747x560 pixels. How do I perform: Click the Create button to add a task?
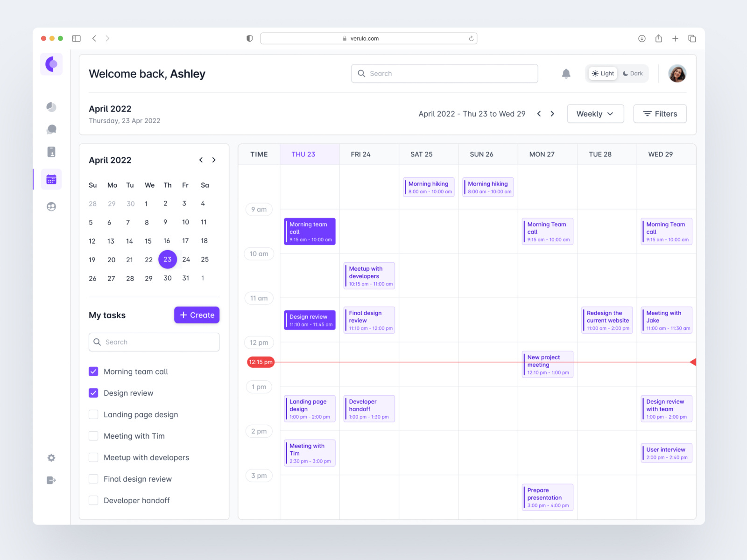[197, 315]
